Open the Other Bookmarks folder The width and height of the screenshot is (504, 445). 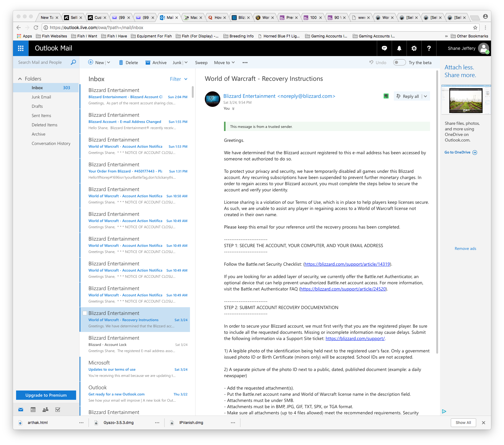[x=469, y=36]
